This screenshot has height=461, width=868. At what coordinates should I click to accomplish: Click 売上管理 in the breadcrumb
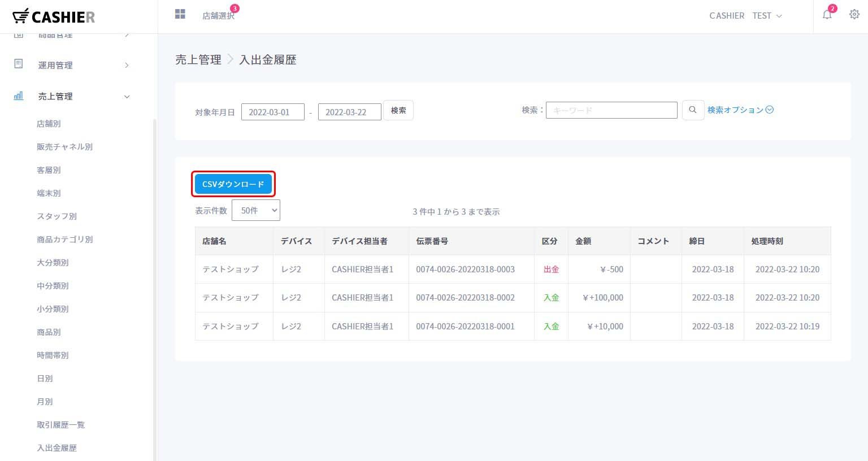198,60
